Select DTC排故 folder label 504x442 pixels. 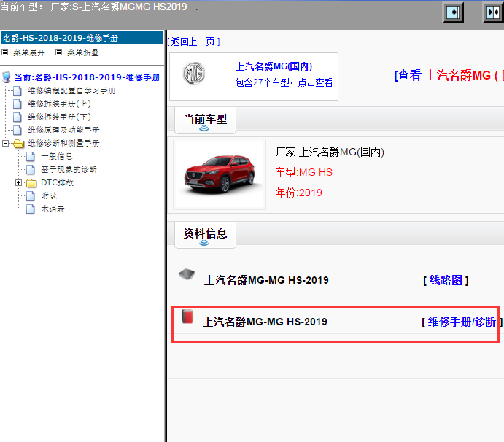click(57, 182)
